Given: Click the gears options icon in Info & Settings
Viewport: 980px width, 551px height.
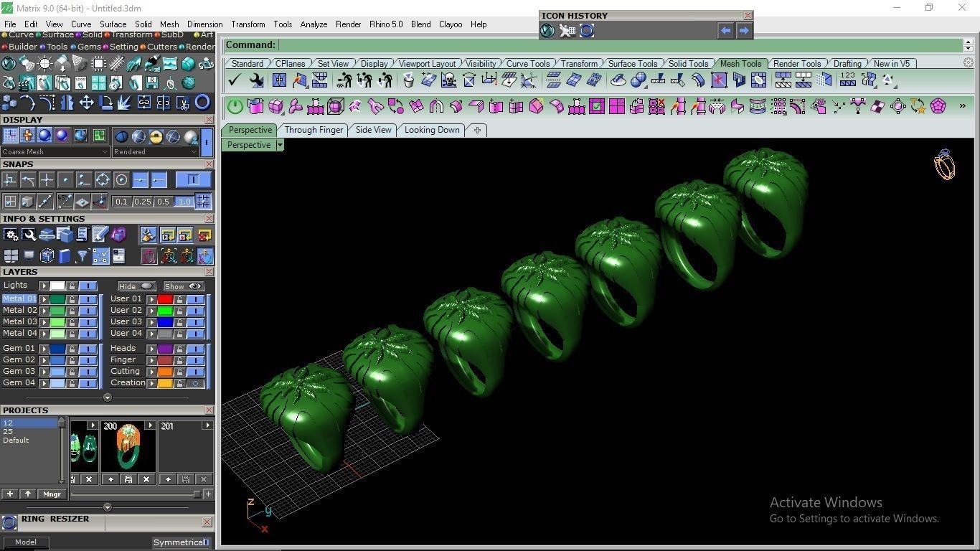Looking at the screenshot, I should tap(11, 234).
